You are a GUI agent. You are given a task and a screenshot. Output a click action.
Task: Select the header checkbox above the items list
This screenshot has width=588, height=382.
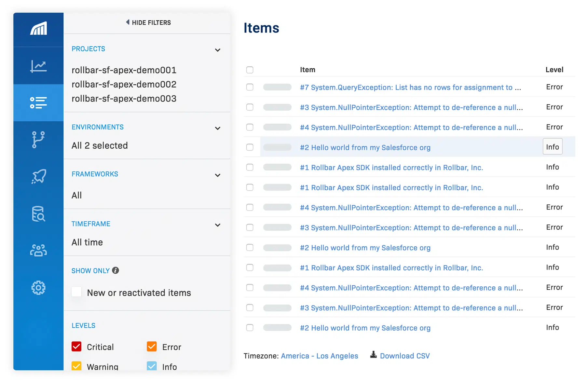250,70
